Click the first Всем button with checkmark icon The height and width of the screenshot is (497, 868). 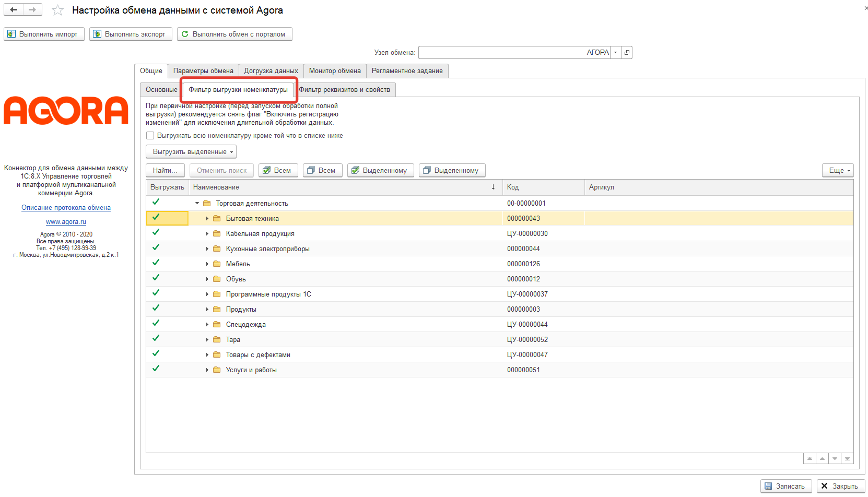tap(278, 170)
